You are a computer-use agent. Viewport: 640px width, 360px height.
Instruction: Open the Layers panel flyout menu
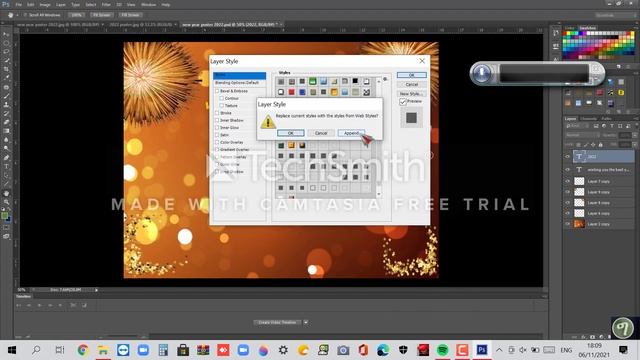coord(636,119)
